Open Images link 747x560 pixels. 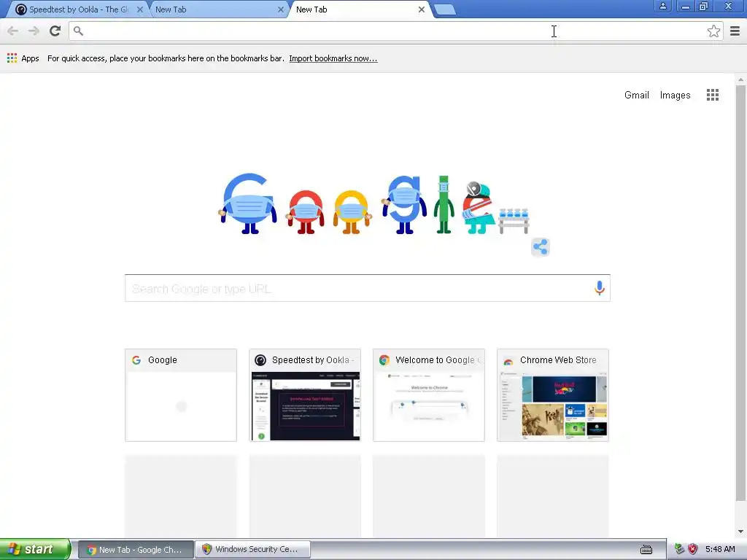pos(675,95)
